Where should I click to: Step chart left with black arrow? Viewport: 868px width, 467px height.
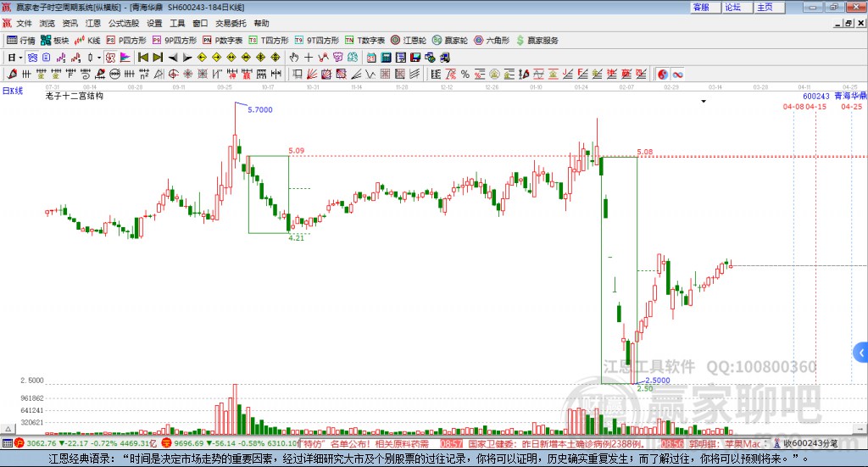point(173,58)
